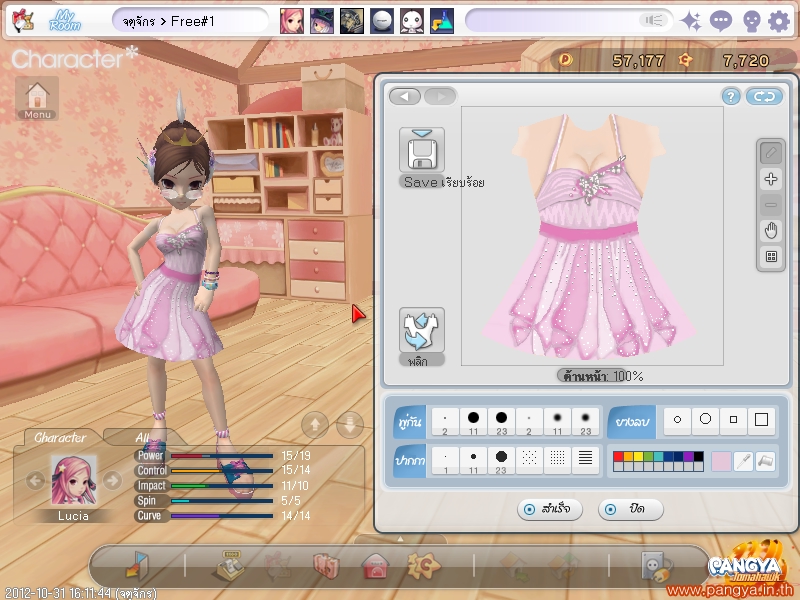Screen dimensions: 800x600
Task: Pick the purple color swatch
Action: (x=688, y=457)
